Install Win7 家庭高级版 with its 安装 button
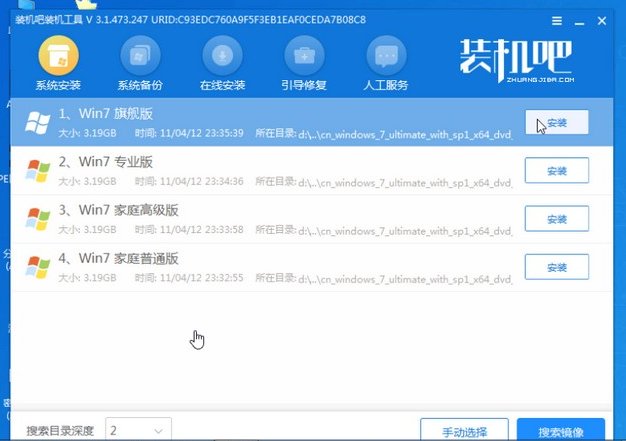 point(557,219)
